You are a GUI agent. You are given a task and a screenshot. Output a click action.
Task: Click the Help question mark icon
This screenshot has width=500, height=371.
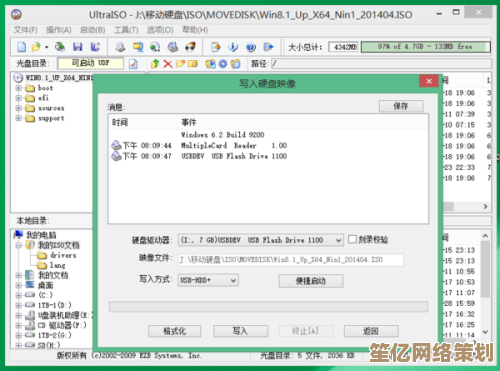[x=251, y=47]
